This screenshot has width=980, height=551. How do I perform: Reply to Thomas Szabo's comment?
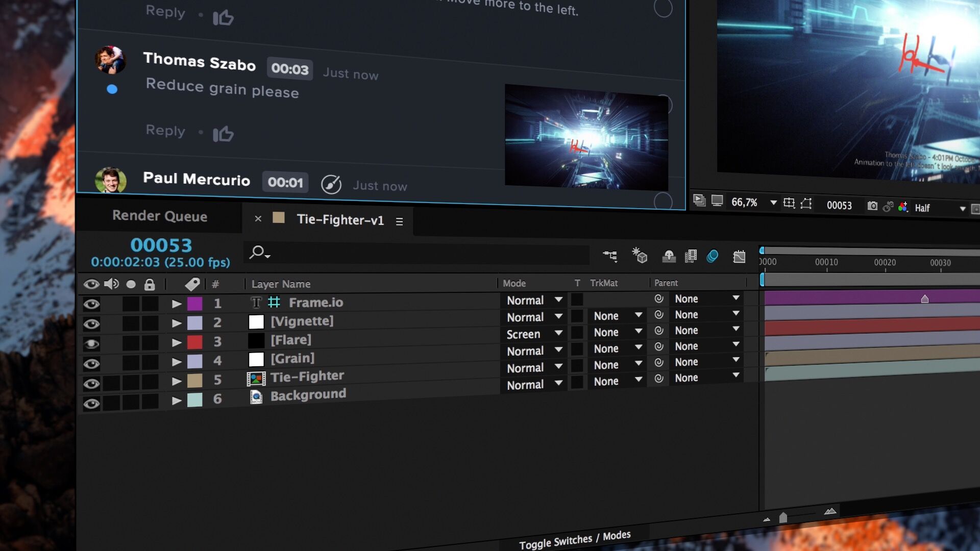pyautogui.click(x=164, y=131)
